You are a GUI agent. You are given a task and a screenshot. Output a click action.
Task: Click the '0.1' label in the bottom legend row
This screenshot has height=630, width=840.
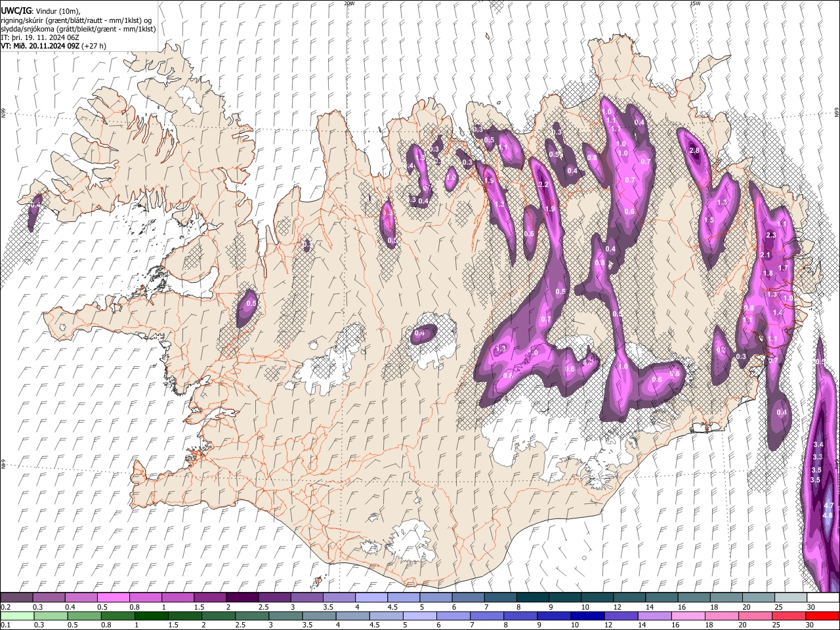point(6,625)
